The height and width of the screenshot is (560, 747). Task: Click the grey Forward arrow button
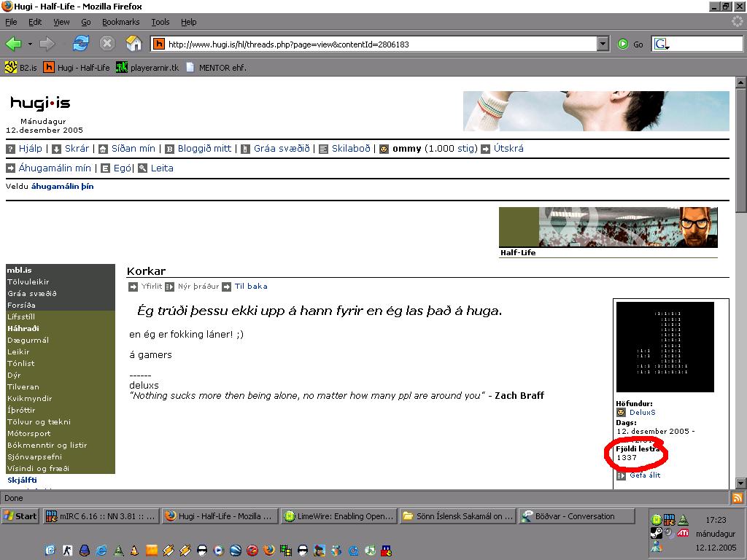tap(47, 44)
